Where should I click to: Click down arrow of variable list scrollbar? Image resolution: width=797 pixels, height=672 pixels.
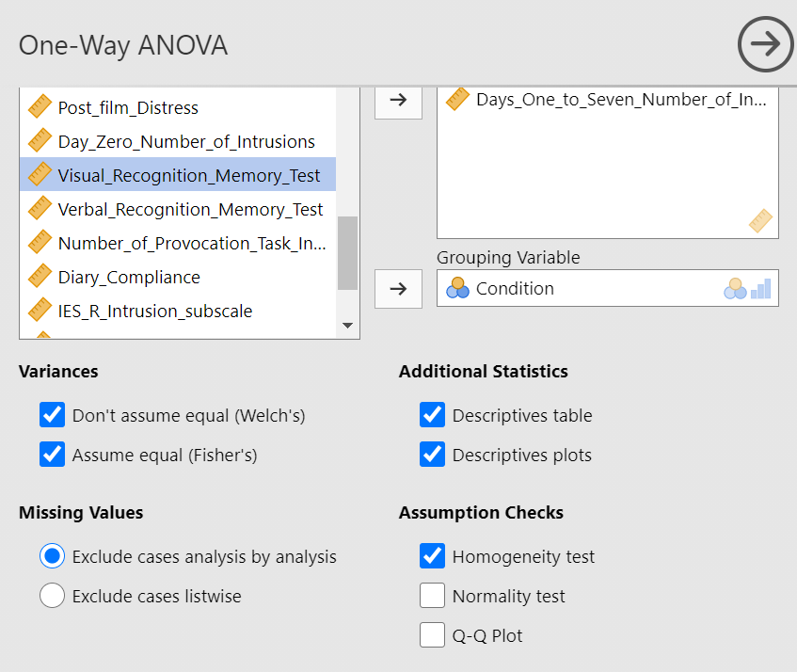tap(347, 326)
